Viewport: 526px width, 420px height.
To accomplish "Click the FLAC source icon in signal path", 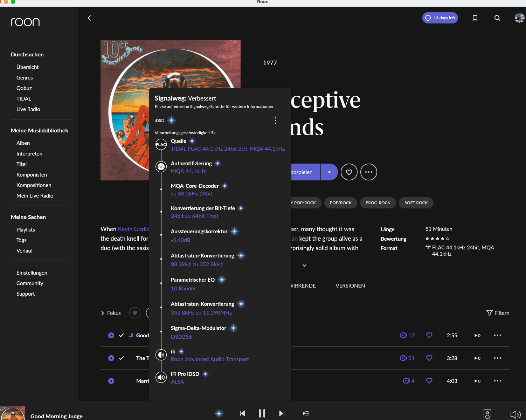I will click(161, 144).
